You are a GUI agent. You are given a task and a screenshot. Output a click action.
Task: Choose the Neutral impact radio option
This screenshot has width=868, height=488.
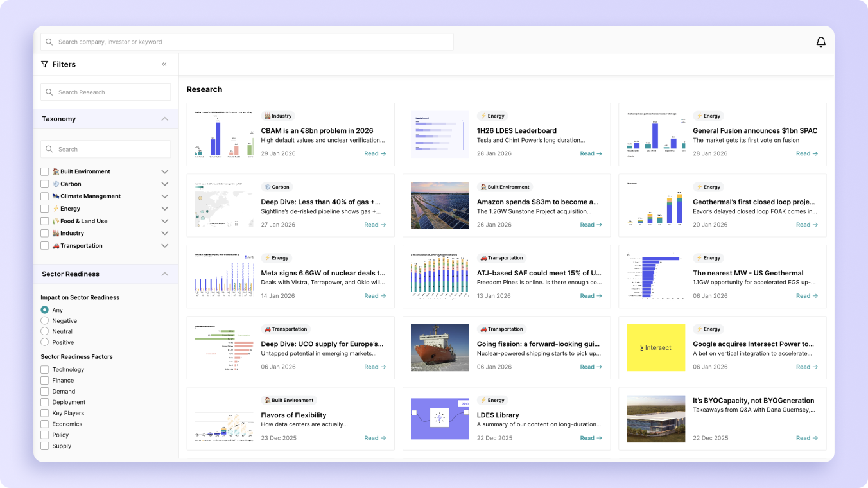tap(45, 331)
